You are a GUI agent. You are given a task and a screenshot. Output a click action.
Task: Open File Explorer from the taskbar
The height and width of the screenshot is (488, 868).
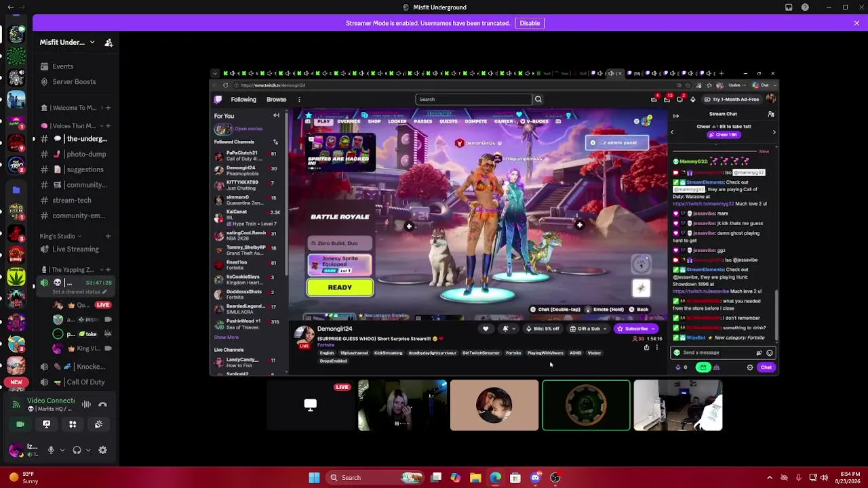click(x=475, y=478)
